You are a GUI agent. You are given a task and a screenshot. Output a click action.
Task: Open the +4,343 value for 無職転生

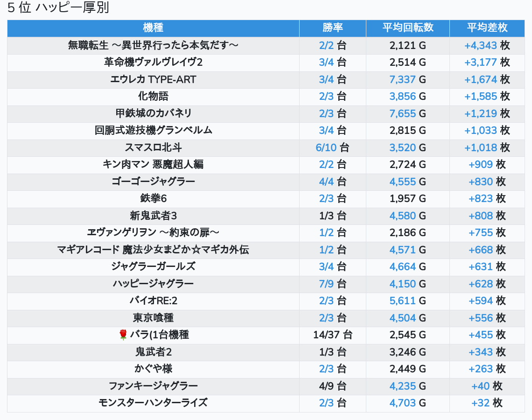tap(480, 45)
